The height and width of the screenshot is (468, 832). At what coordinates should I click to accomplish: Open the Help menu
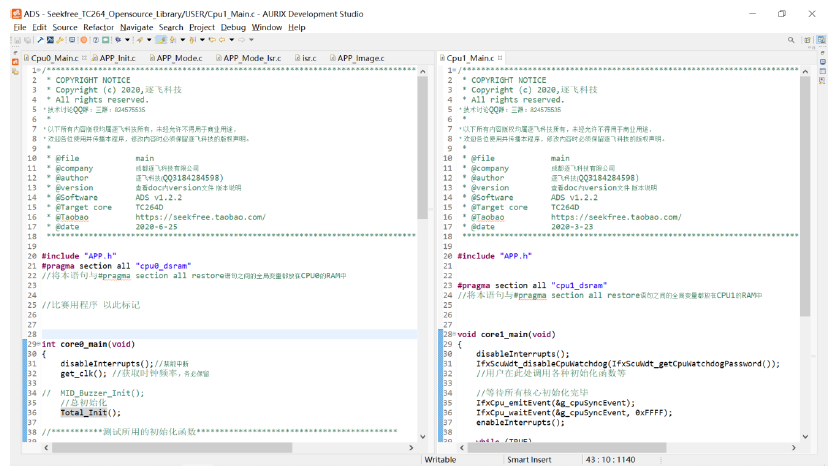tap(297, 27)
